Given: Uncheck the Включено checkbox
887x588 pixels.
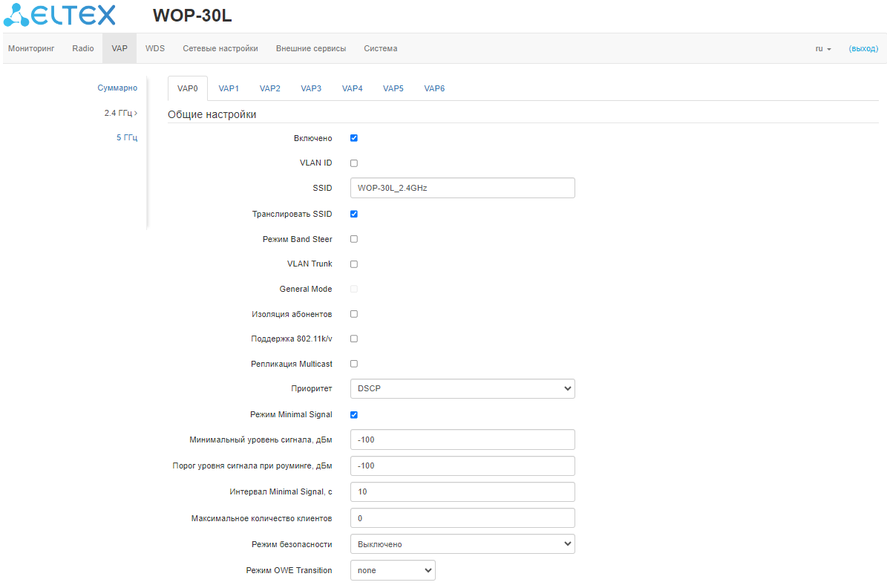Looking at the screenshot, I should pyautogui.click(x=354, y=138).
